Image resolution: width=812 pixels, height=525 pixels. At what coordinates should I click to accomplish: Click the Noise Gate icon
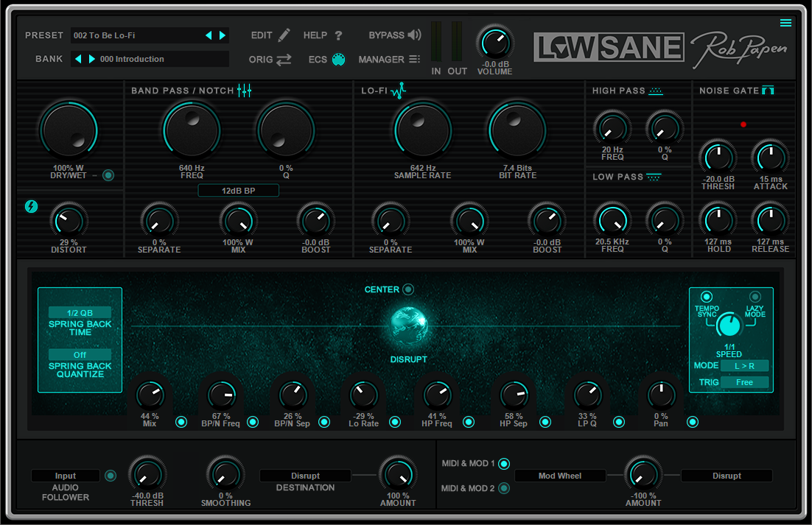pyautogui.click(x=767, y=90)
